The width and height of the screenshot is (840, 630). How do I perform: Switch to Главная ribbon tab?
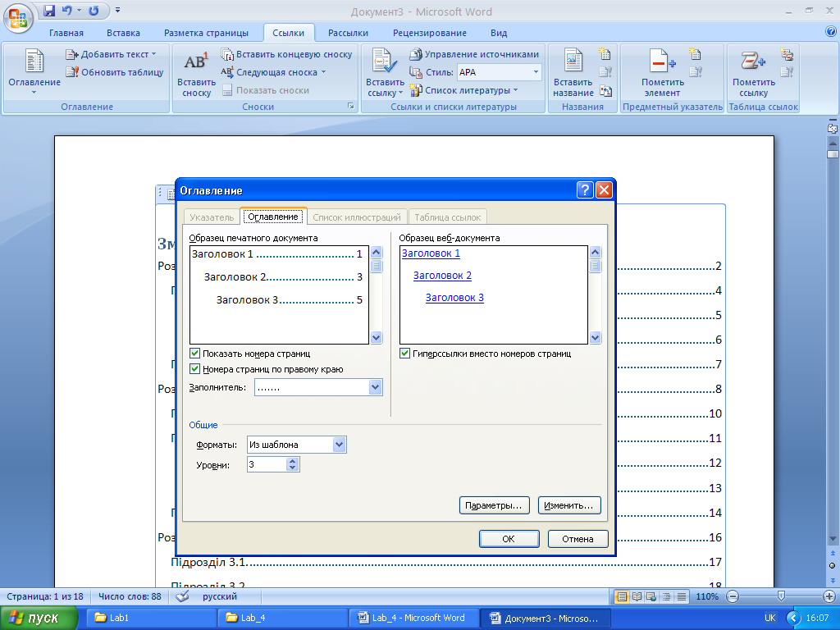[66, 33]
